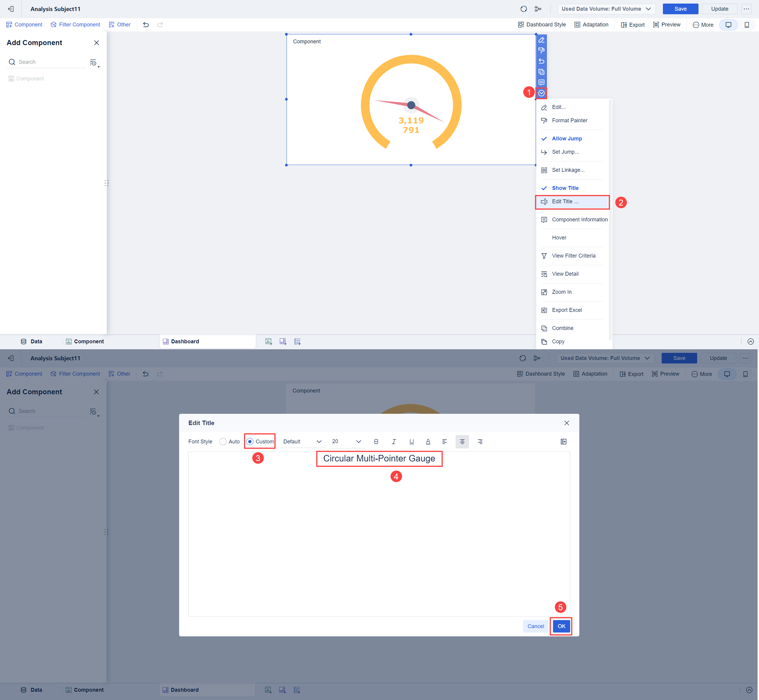The height and width of the screenshot is (700, 759).
Task: Click the pencil Edit icon beside the component
Action: [x=541, y=40]
